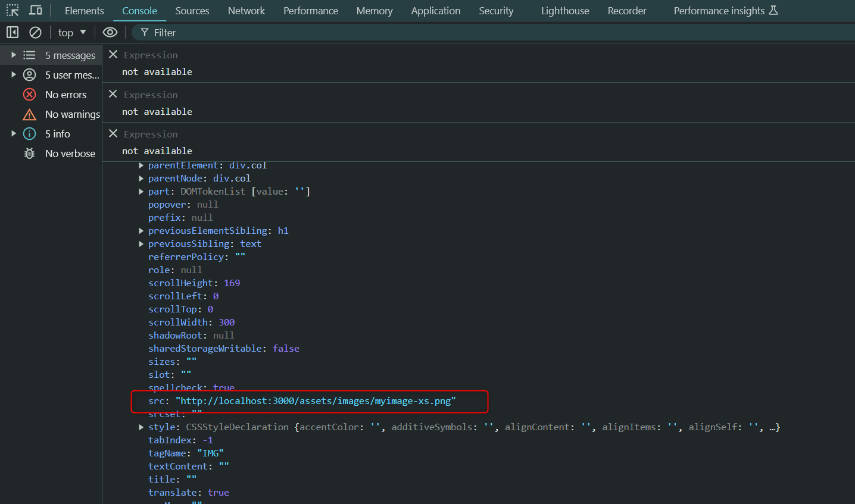Select the popover null value
Screen dimensions: 855x504
tap(208, 205)
